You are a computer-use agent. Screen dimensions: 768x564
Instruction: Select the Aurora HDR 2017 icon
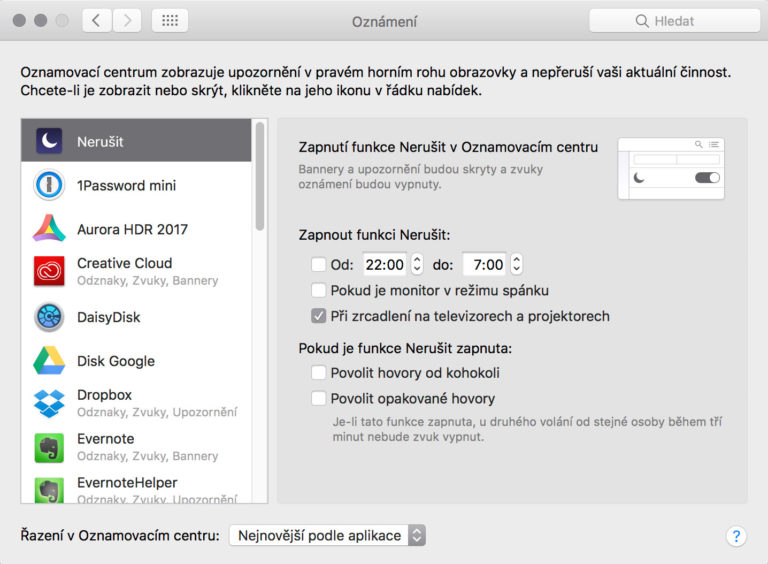coord(49,229)
